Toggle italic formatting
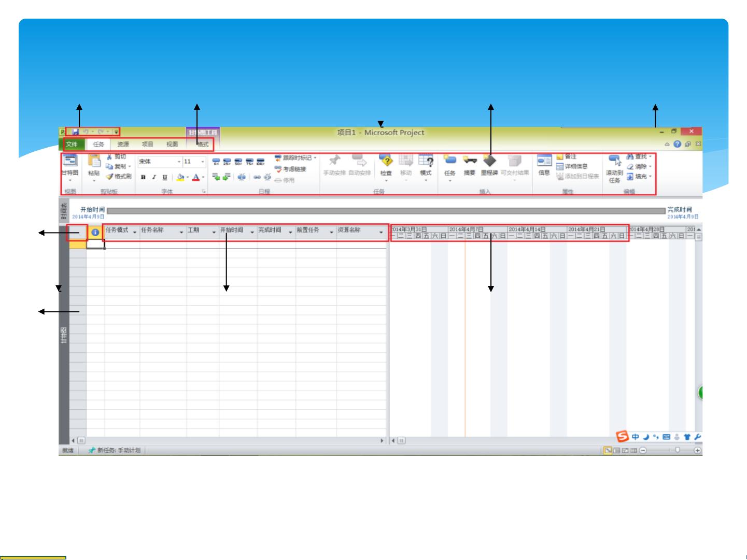Screen dimensions: 747x560 (x=154, y=177)
